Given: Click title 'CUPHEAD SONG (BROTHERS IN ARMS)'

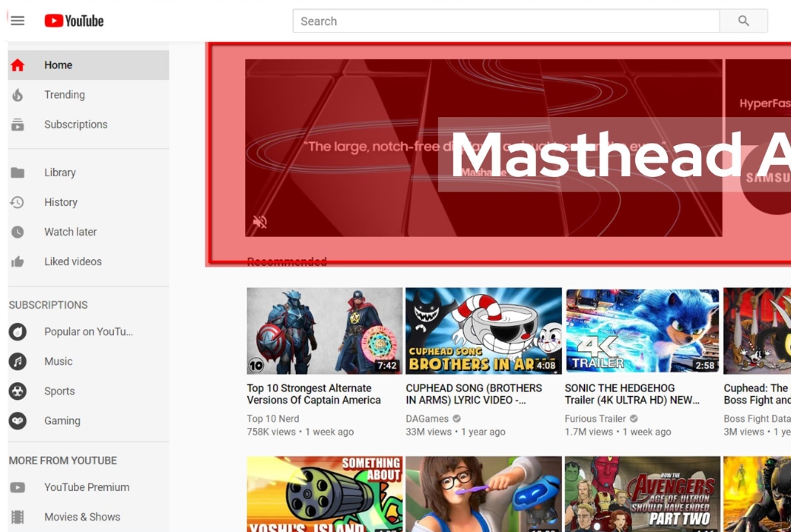Looking at the screenshot, I should [474, 394].
